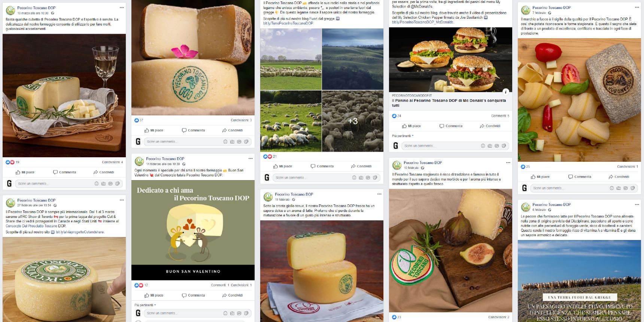This screenshot has height=322, width=644.
Task: Open the bit.ly/TerrePecorinoToscanoDOP link
Action: click(288, 23)
